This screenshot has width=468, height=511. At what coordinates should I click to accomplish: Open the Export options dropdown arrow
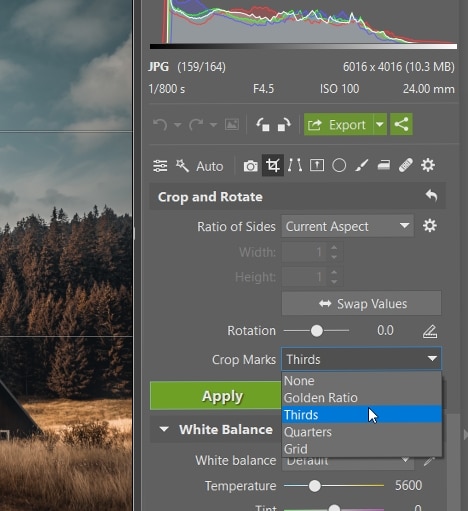coord(380,125)
